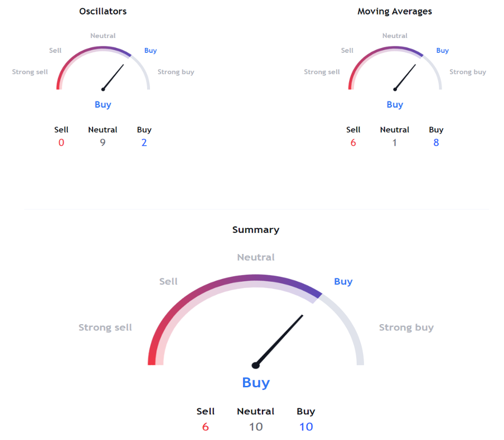Click Summary Neutral count 10
Viewport: 504px width, 440px height.
255,427
